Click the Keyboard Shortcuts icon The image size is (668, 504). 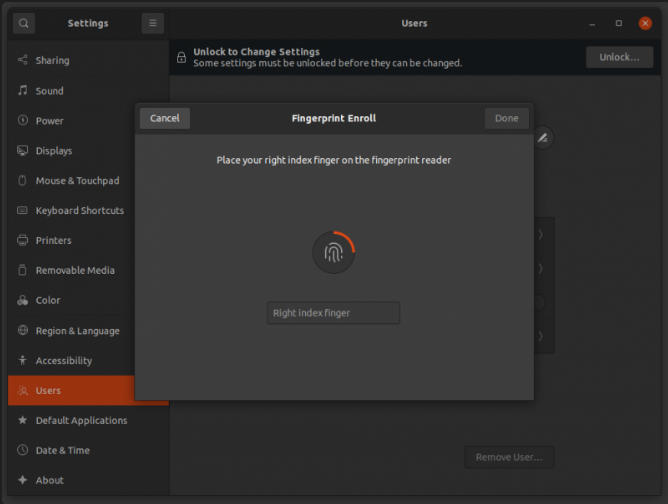point(23,210)
